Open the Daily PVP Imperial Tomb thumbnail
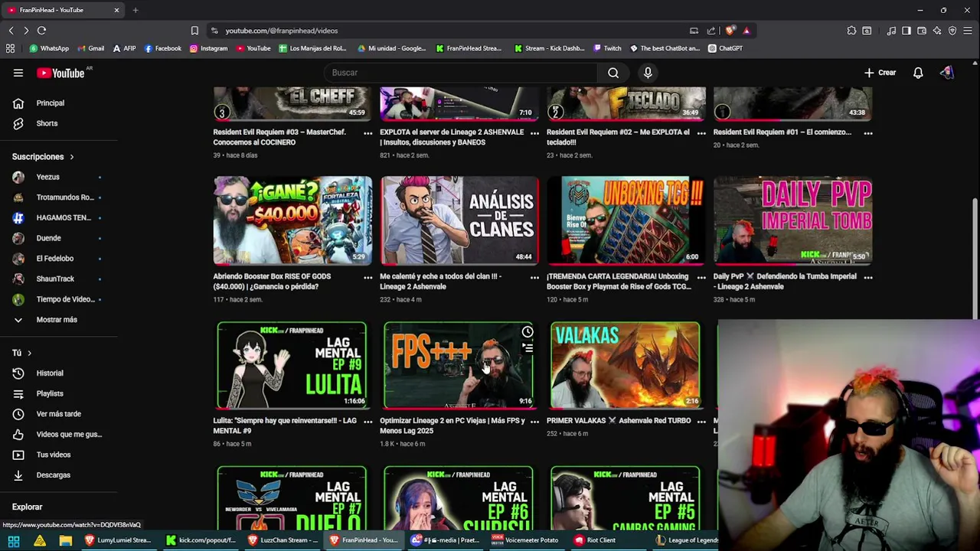 [793, 220]
